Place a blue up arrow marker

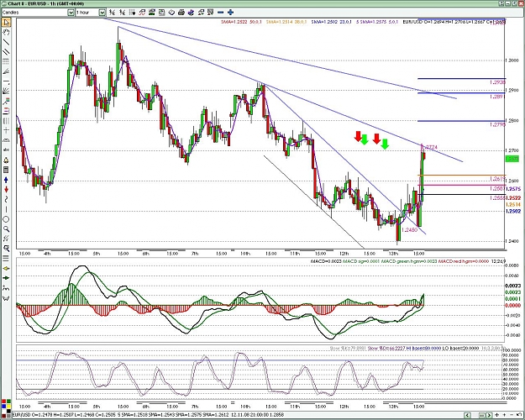[6, 180]
